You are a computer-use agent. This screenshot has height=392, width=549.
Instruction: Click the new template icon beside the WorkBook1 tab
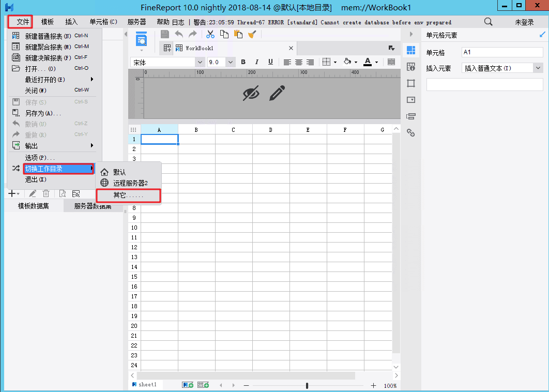point(167,48)
